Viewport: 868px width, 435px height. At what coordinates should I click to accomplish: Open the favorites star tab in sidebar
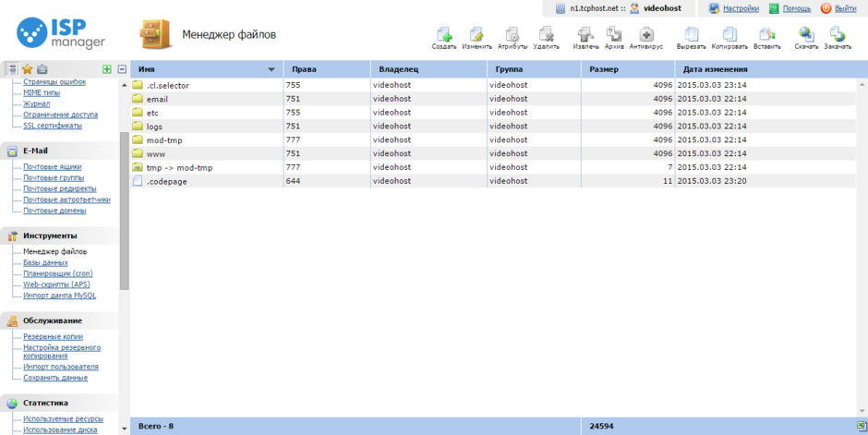pos(27,69)
